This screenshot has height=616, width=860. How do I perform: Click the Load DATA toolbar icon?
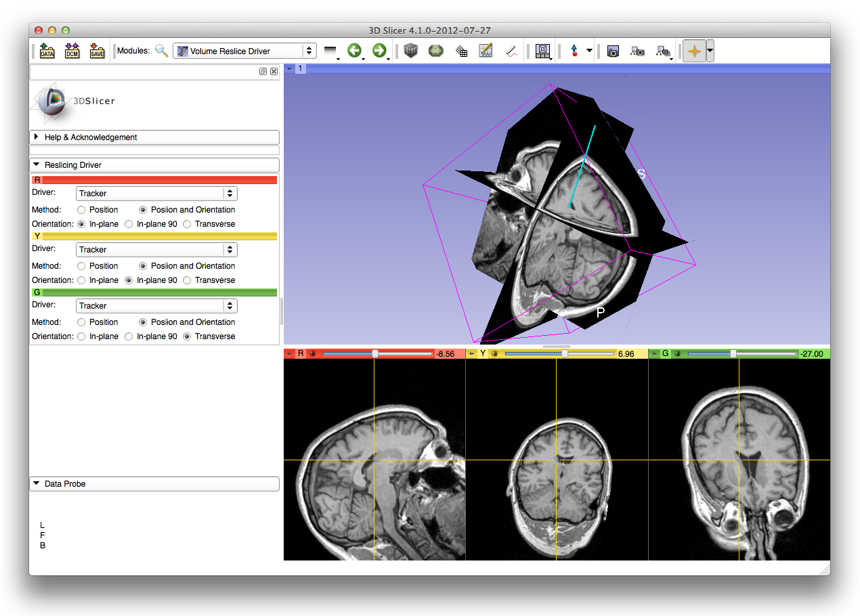(x=47, y=51)
